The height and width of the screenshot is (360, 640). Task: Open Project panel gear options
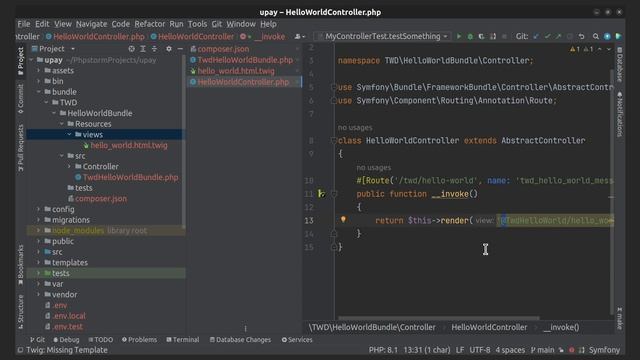[169, 49]
